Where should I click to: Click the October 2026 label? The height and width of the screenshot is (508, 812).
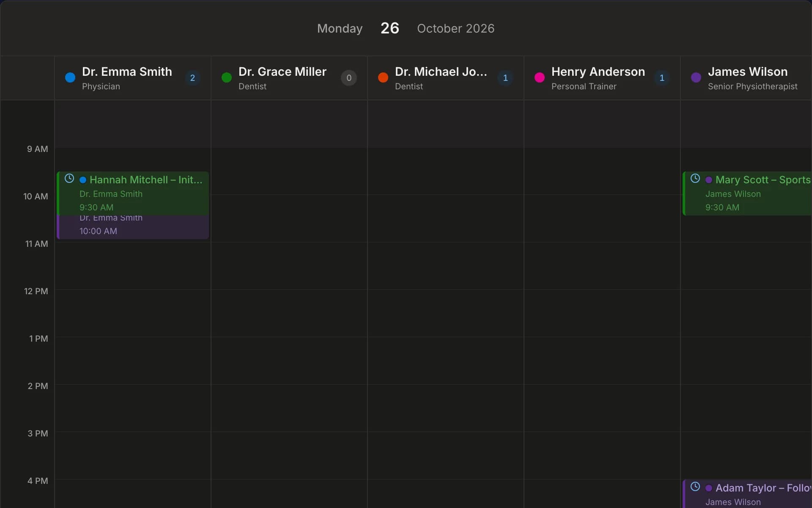[456, 28]
